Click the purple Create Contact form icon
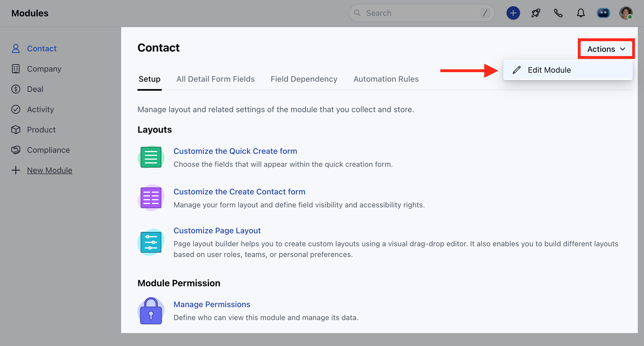 (x=151, y=198)
